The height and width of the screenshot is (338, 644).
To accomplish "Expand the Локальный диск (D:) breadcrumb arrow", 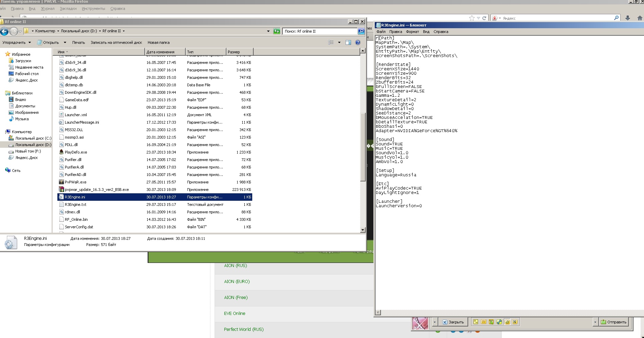I will tap(100, 31).
